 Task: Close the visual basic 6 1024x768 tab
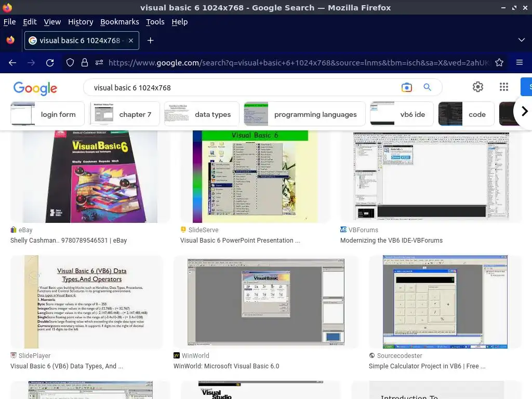[131, 41]
